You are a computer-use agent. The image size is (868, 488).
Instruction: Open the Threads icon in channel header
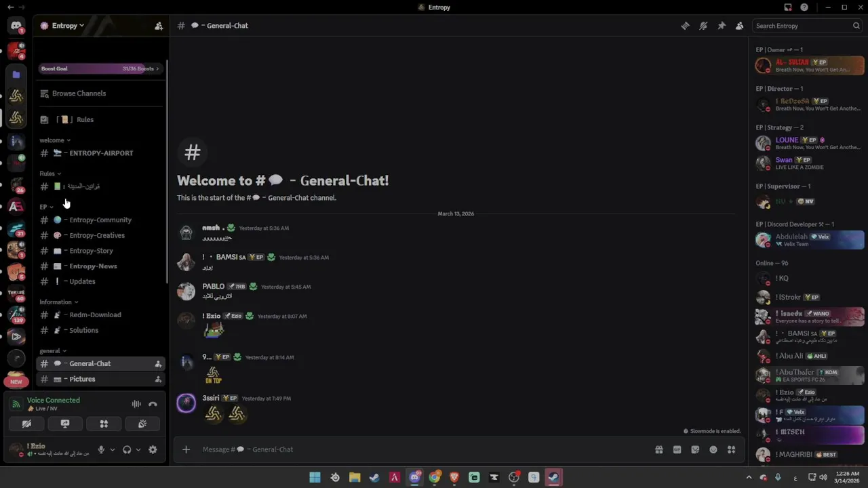tap(685, 26)
